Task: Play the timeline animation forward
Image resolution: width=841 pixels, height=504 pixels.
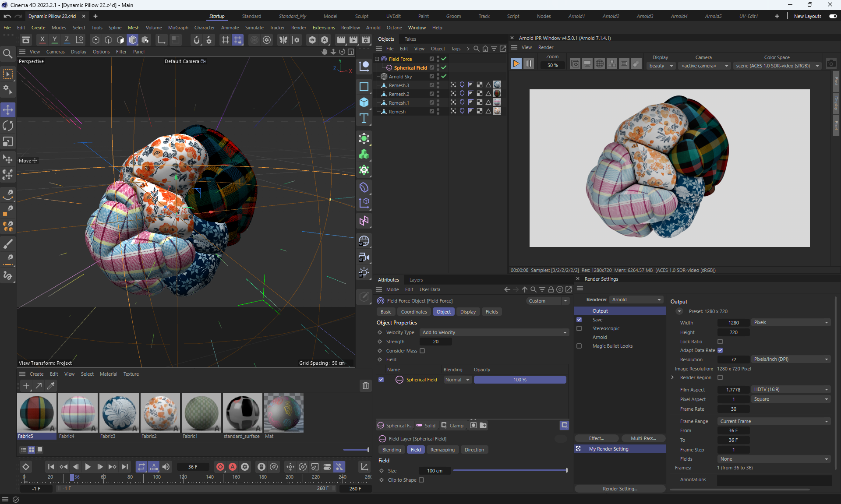Action: (x=88, y=467)
